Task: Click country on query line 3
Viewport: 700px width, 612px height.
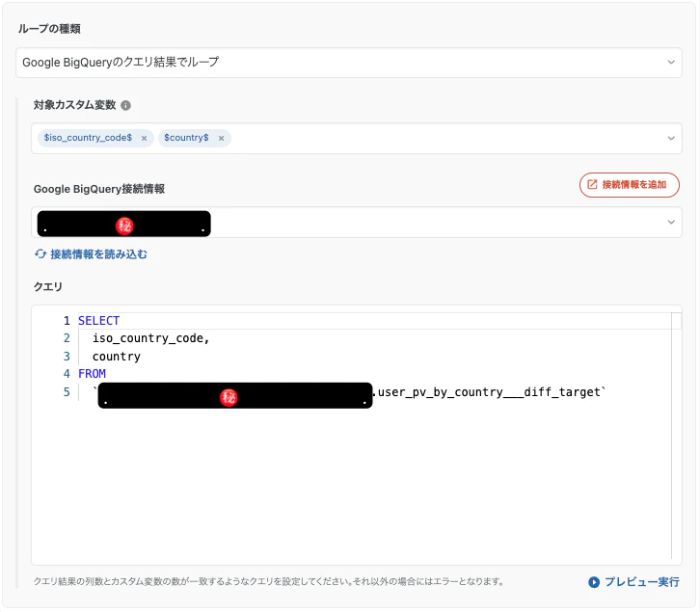Action: tap(117, 357)
